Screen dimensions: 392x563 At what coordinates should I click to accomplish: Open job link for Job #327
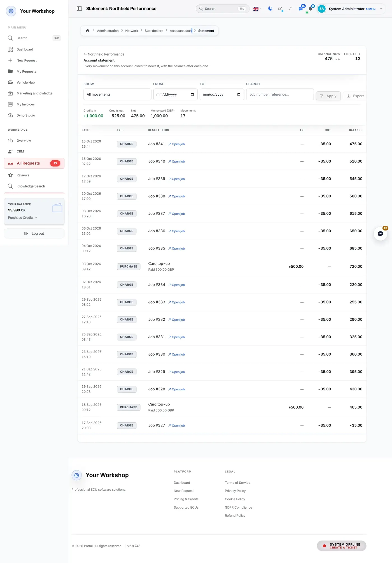tap(176, 425)
